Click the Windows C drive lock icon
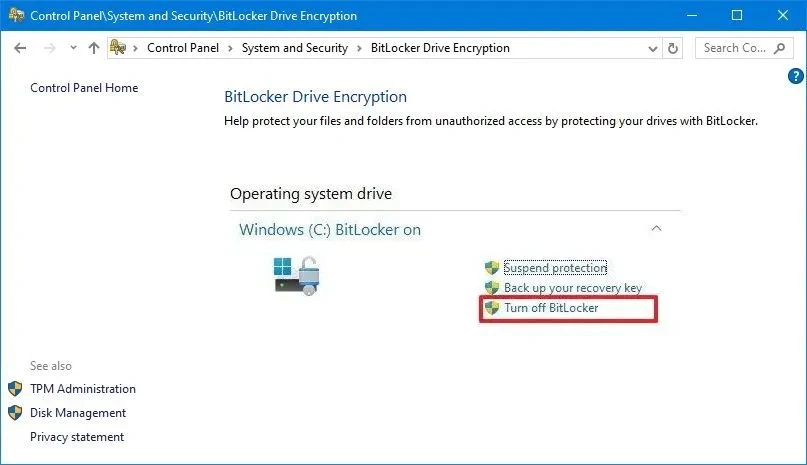This screenshot has width=807, height=465. coord(296,275)
